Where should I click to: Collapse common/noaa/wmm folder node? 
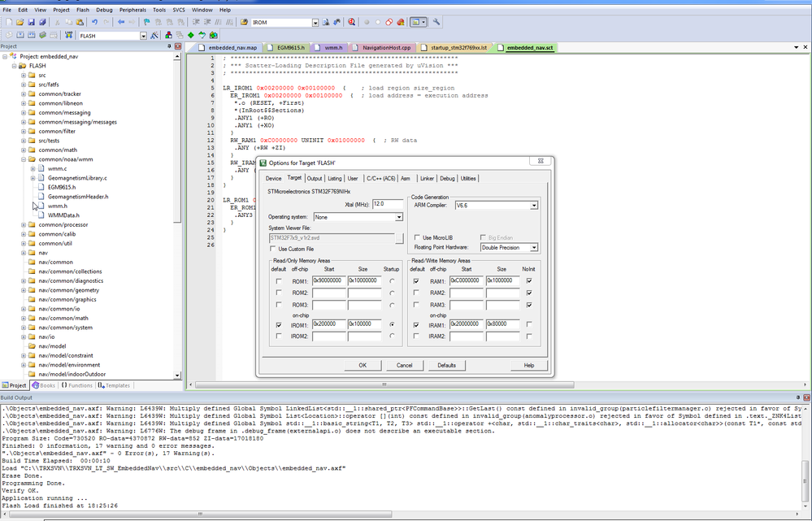(x=24, y=159)
